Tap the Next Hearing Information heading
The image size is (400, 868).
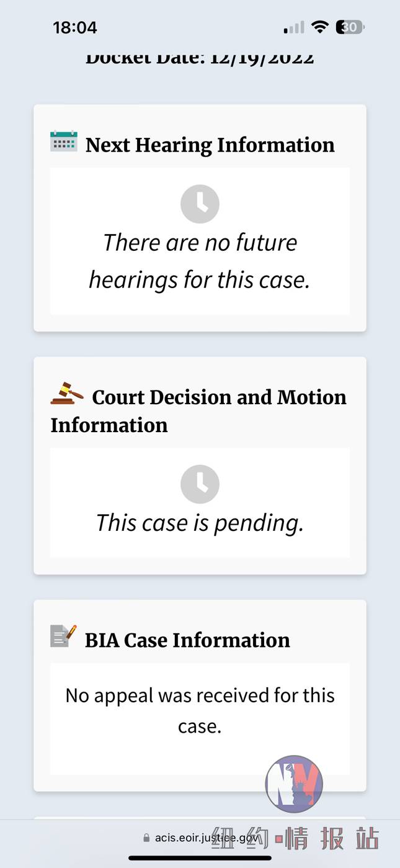[x=210, y=145]
